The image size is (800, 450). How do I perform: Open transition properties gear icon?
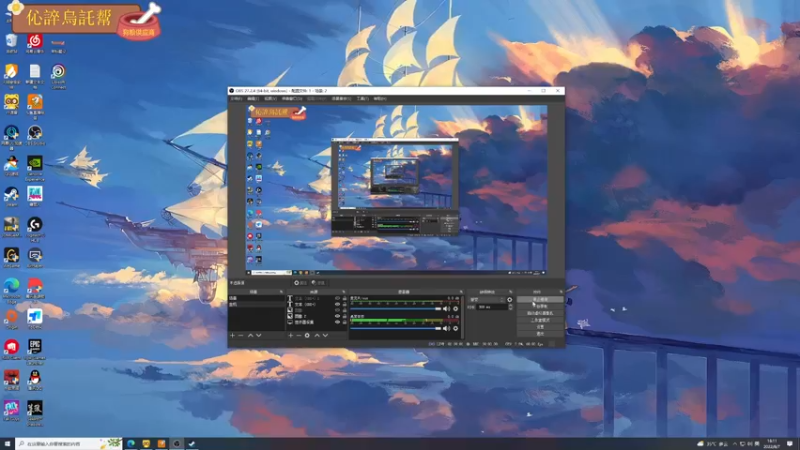click(x=510, y=299)
